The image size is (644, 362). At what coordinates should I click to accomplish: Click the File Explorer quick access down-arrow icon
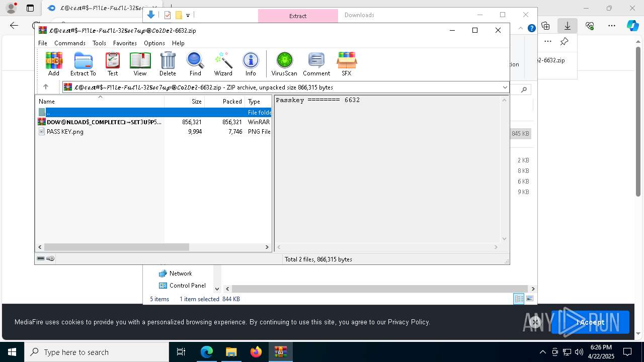[x=150, y=15]
